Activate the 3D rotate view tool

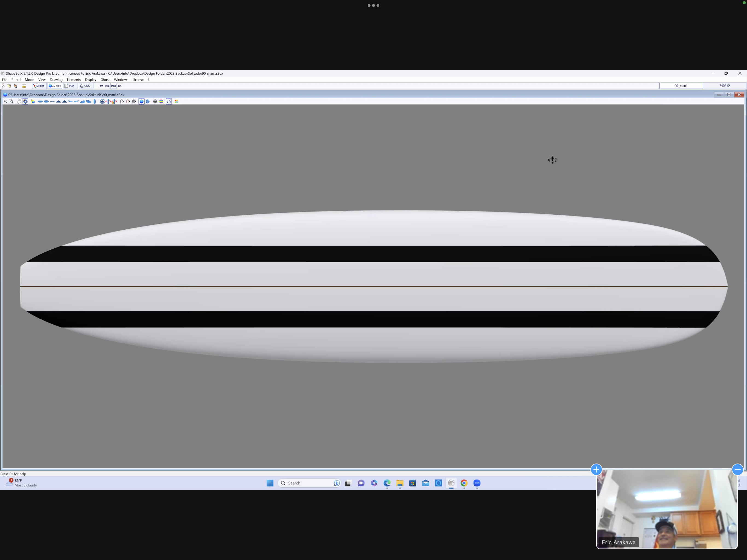25,101
